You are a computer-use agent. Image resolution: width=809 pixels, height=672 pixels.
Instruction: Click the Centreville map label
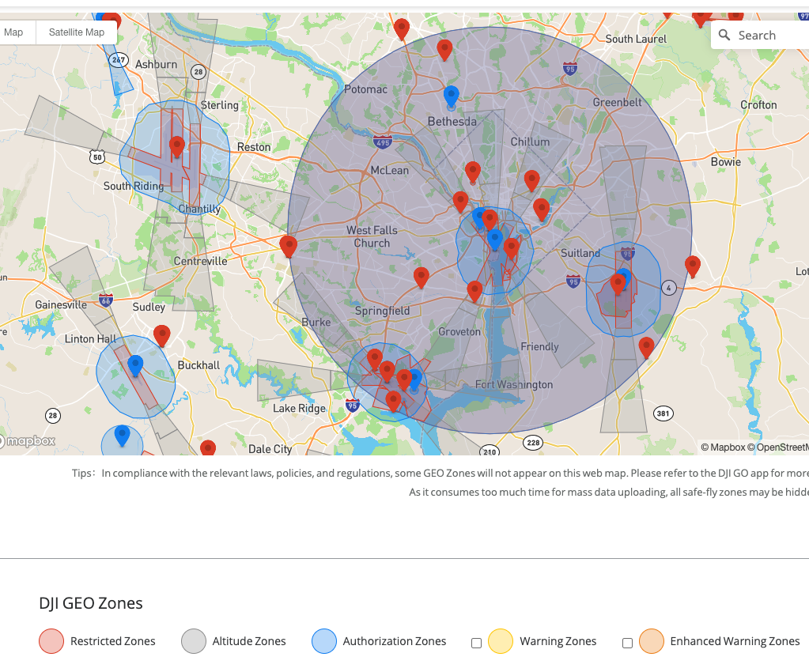click(200, 262)
